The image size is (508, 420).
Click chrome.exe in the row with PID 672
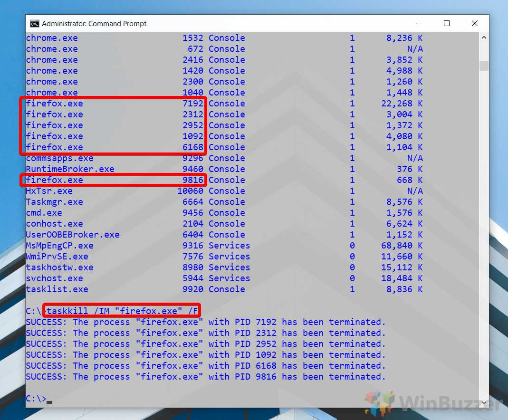click(x=52, y=49)
